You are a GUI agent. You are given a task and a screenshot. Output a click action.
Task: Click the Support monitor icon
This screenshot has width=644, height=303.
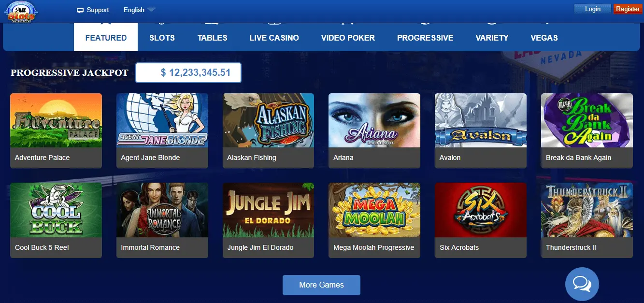(x=80, y=10)
